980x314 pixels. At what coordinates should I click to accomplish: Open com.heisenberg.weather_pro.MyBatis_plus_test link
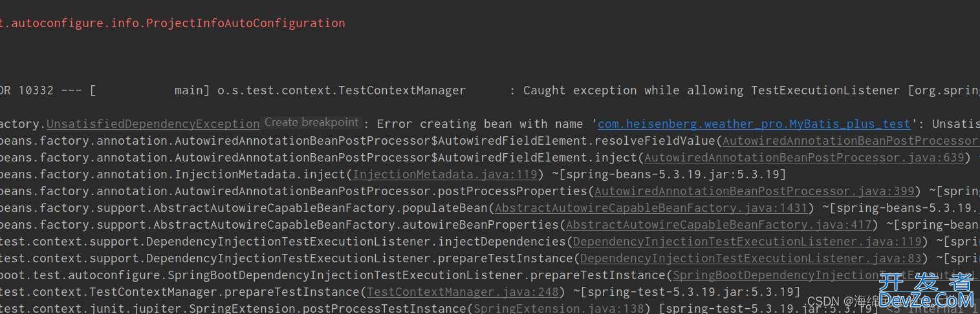click(754, 124)
